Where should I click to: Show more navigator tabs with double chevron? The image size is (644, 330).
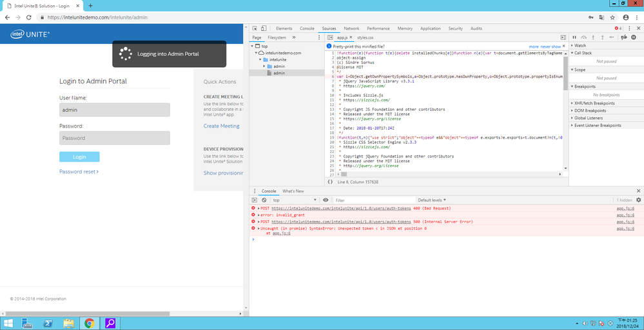[x=294, y=37]
